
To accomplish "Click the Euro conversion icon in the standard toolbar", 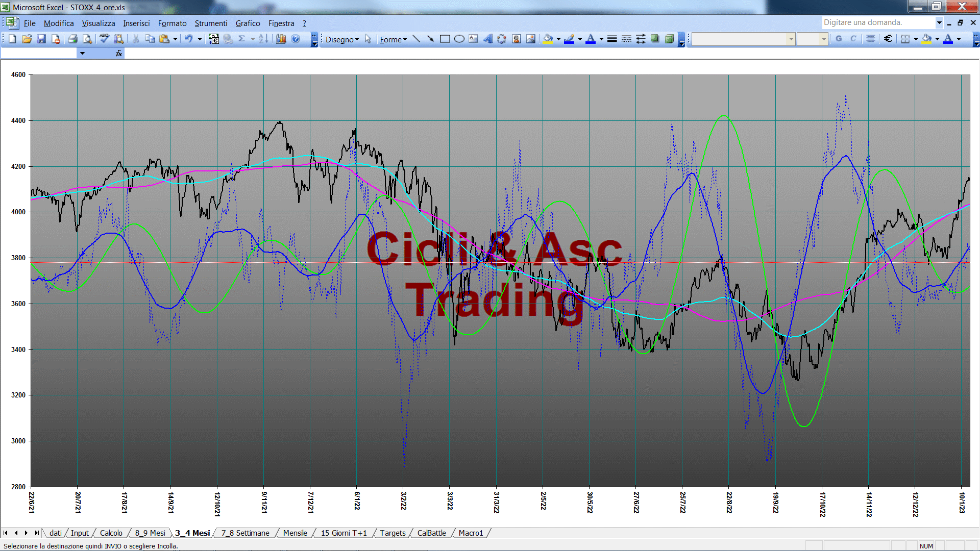I will [x=214, y=39].
